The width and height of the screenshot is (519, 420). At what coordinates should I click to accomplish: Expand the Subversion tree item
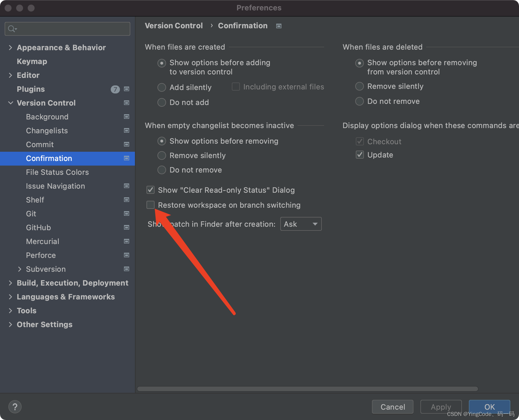click(20, 269)
